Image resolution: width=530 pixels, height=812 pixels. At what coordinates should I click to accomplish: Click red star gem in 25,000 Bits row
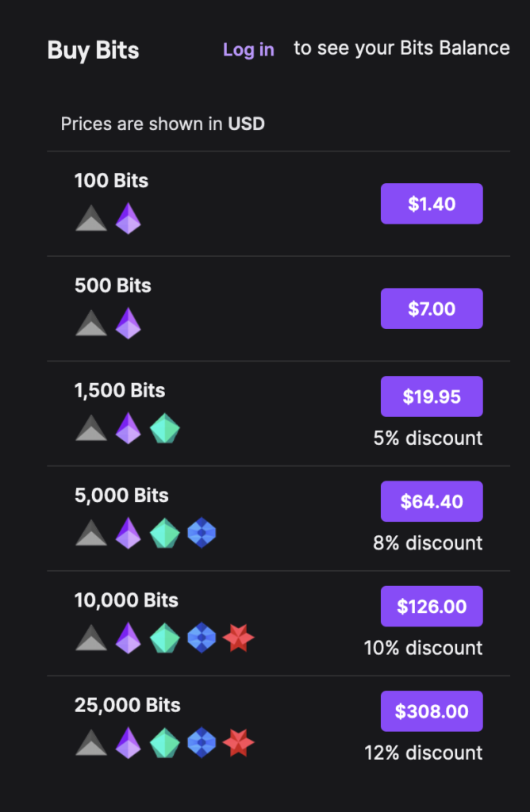pyautogui.click(x=238, y=743)
